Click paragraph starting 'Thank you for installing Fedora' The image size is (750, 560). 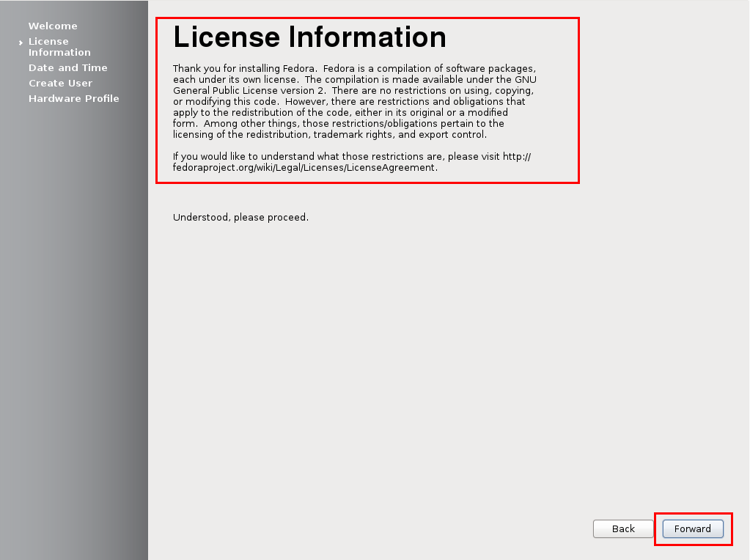coord(354,101)
